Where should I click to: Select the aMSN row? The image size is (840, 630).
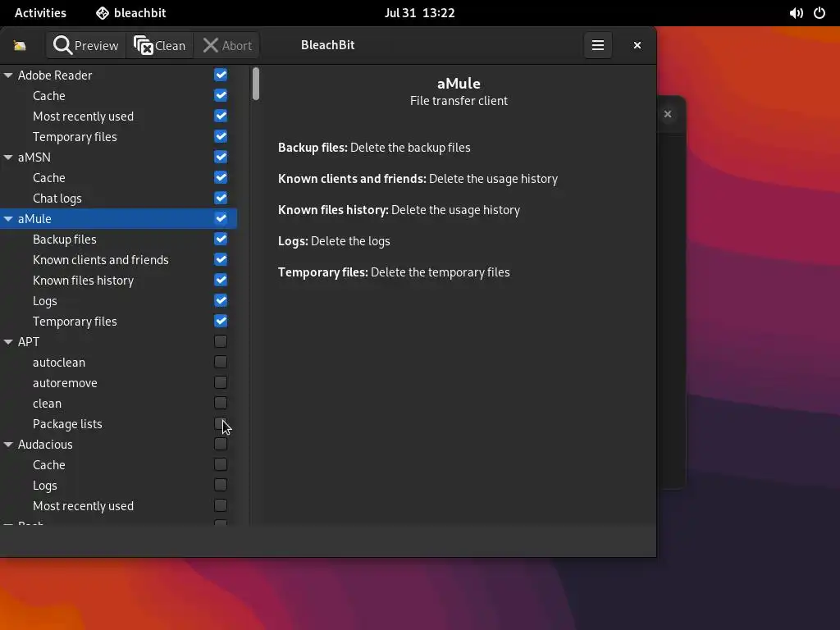(x=118, y=157)
